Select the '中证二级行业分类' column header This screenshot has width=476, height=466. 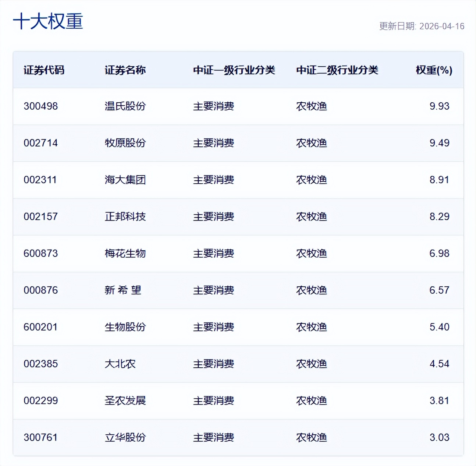(337, 70)
